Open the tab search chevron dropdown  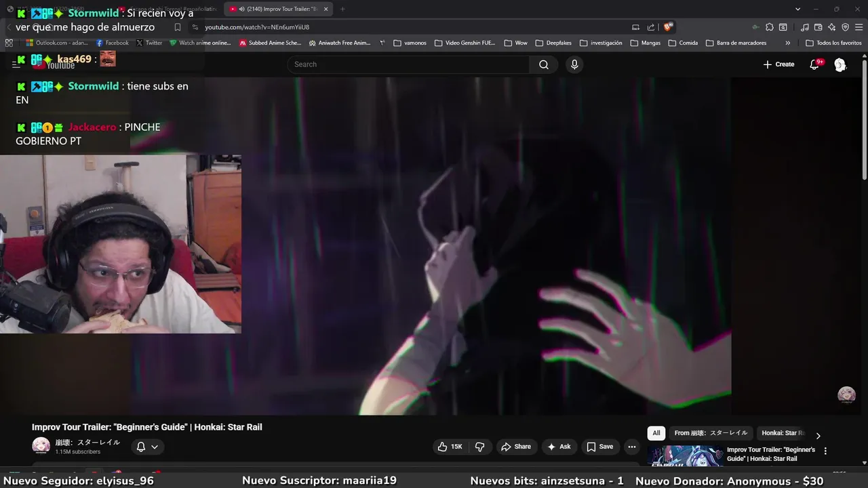pos(797,9)
